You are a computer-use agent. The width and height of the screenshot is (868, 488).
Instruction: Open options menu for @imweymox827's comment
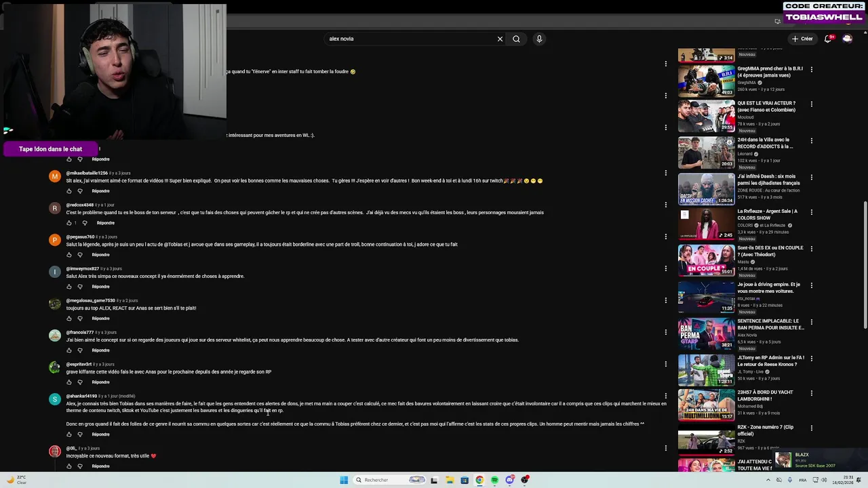(x=665, y=268)
